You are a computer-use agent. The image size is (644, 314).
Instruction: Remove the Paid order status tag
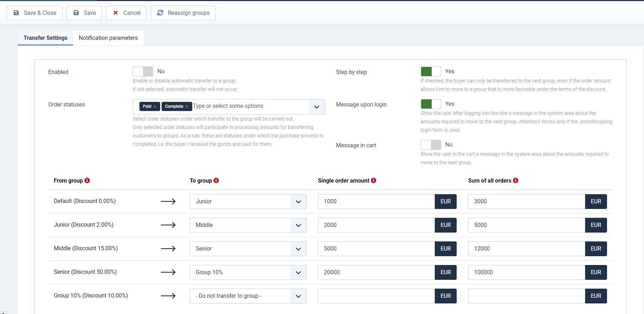click(155, 106)
